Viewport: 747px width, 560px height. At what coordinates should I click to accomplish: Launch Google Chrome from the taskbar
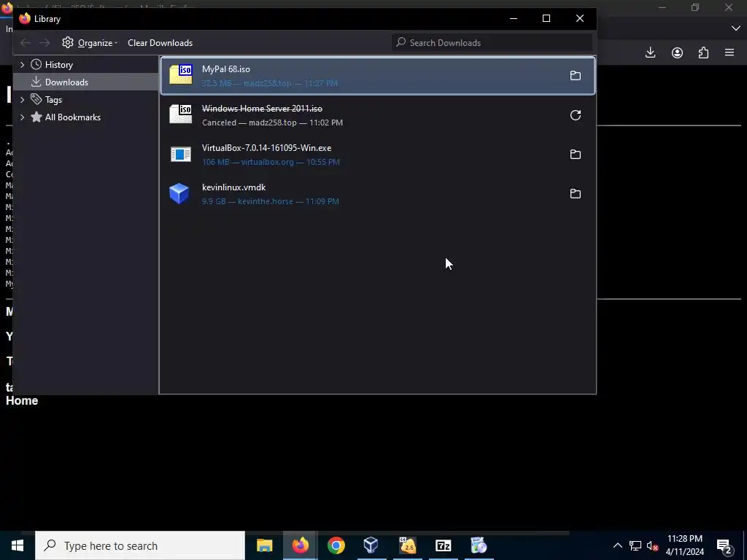336,545
